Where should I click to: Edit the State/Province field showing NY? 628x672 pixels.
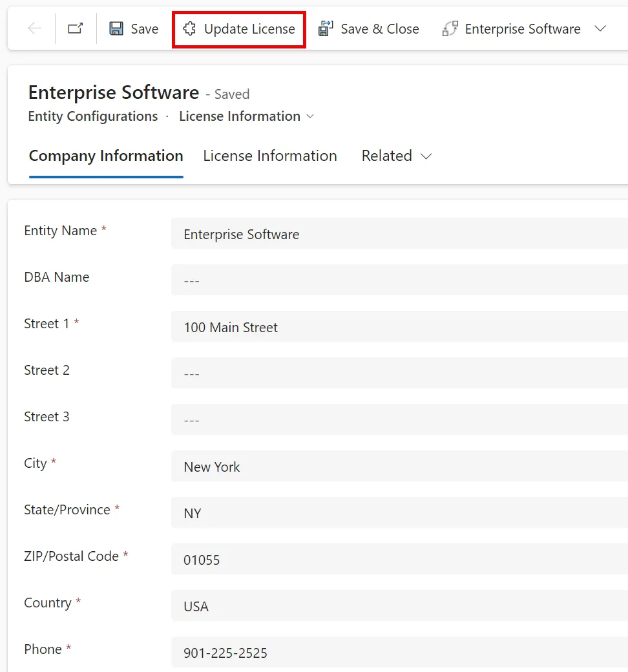399,513
